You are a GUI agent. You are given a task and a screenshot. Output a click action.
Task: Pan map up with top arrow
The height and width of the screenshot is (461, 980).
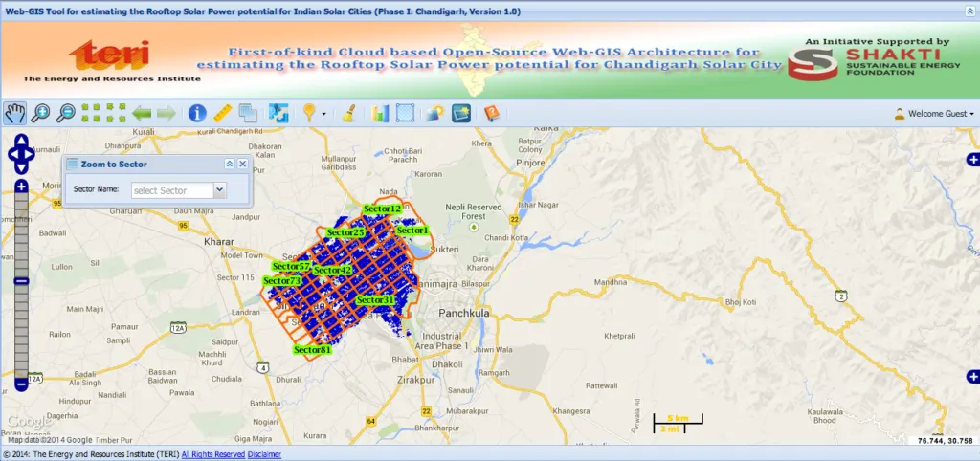(x=21, y=140)
